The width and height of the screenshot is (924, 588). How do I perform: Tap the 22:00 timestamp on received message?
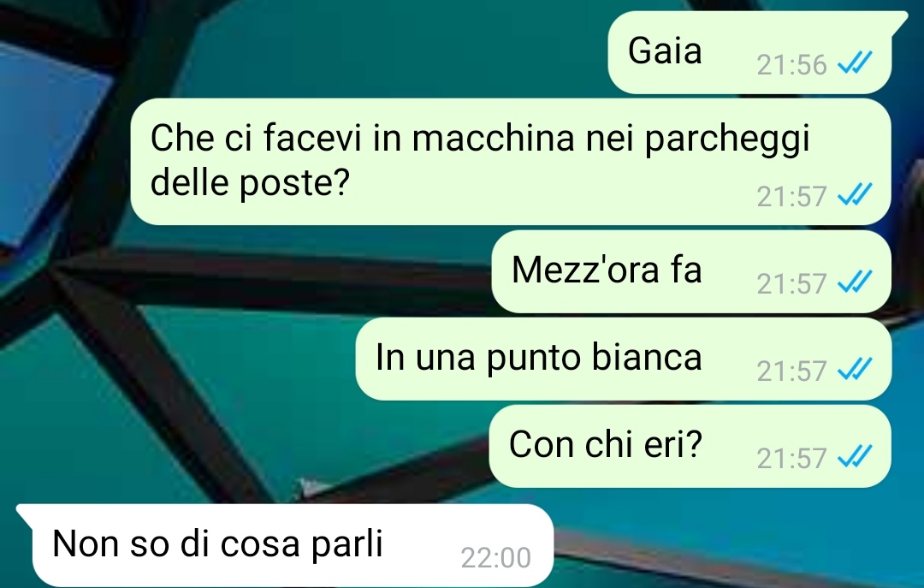[495, 558]
